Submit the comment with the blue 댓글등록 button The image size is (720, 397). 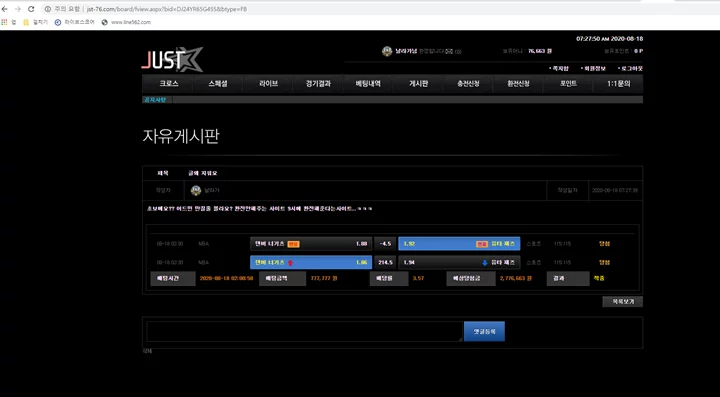484,331
